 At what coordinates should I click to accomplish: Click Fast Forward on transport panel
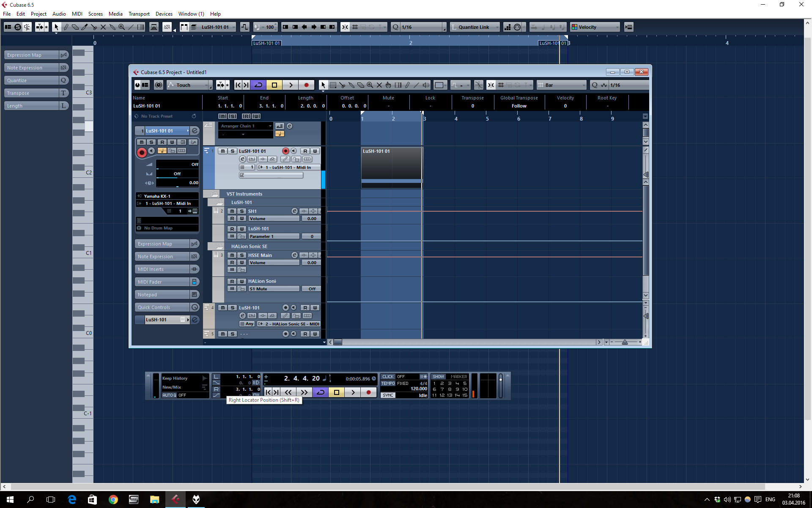pos(304,392)
